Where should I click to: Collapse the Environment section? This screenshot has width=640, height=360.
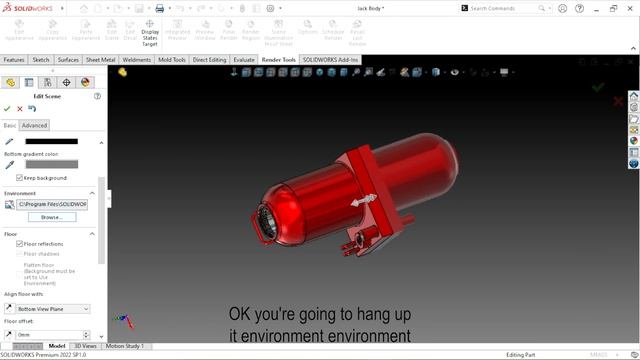[92, 193]
